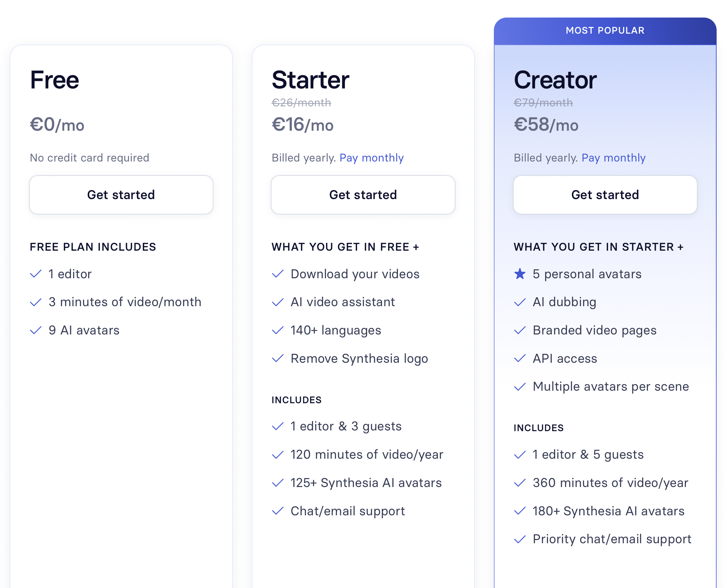The width and height of the screenshot is (727, 588).
Task: Click Get started on the Creator plan
Action: click(605, 195)
